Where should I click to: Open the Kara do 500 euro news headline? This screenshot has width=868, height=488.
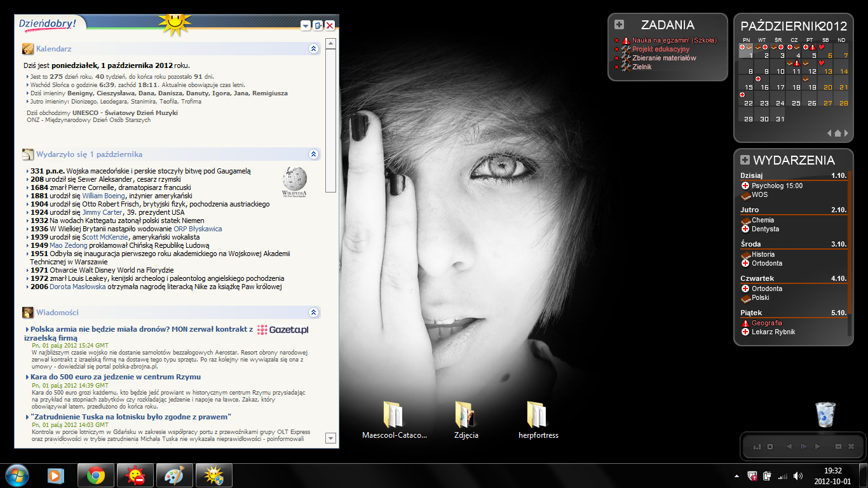click(116, 377)
